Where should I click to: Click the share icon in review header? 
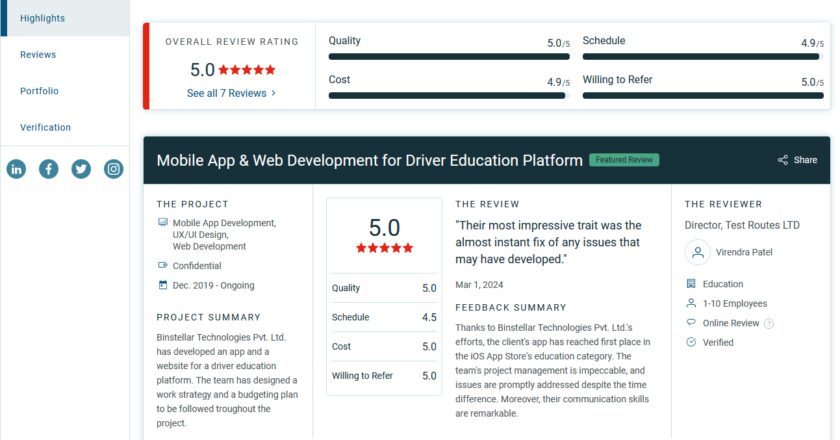point(783,160)
